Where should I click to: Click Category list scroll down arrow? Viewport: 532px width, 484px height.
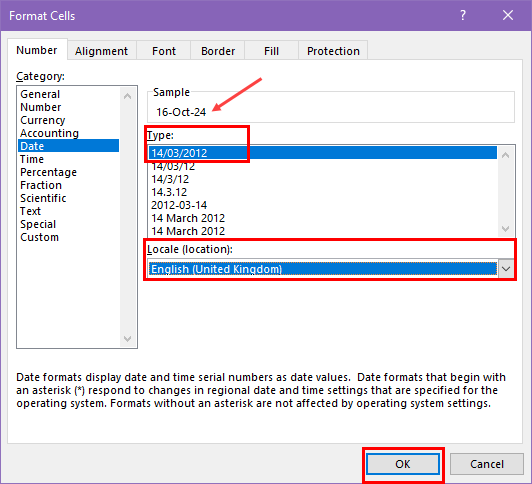pyautogui.click(x=128, y=338)
